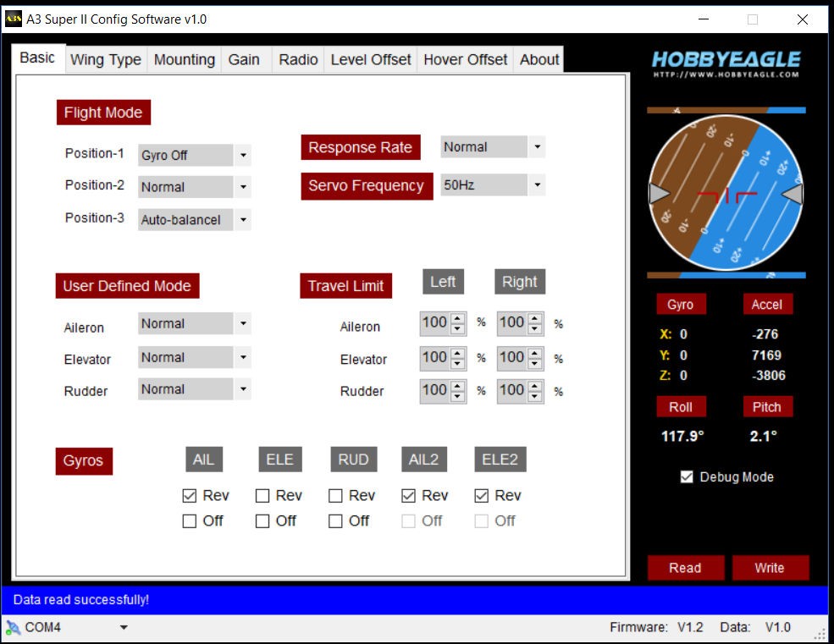Increase Rudder left travel limit
Viewport: 834px width, 644px height.
[x=457, y=386]
